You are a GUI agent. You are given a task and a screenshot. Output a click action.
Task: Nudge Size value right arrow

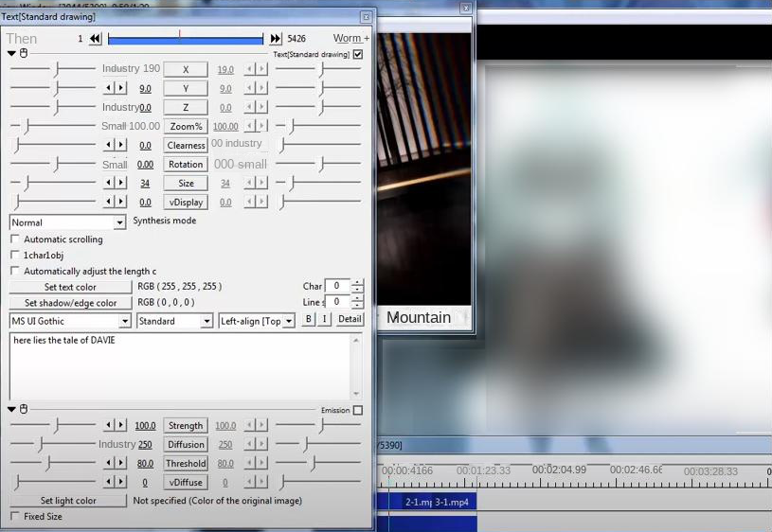point(121,183)
